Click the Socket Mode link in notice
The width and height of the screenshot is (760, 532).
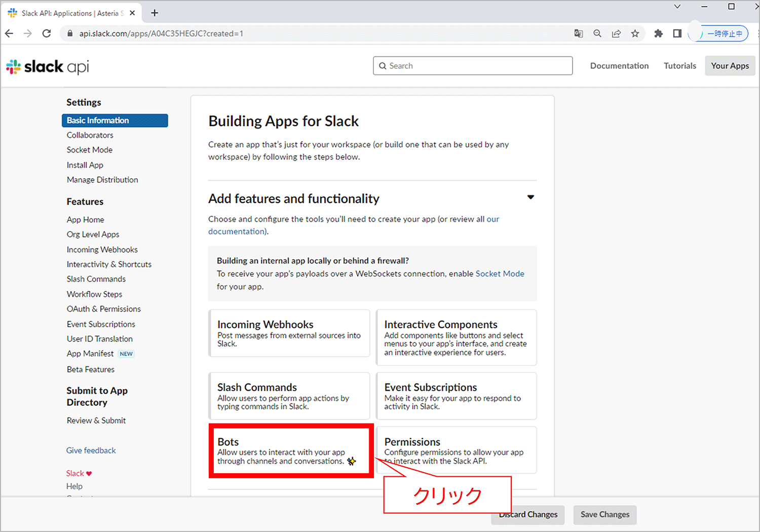500,274
